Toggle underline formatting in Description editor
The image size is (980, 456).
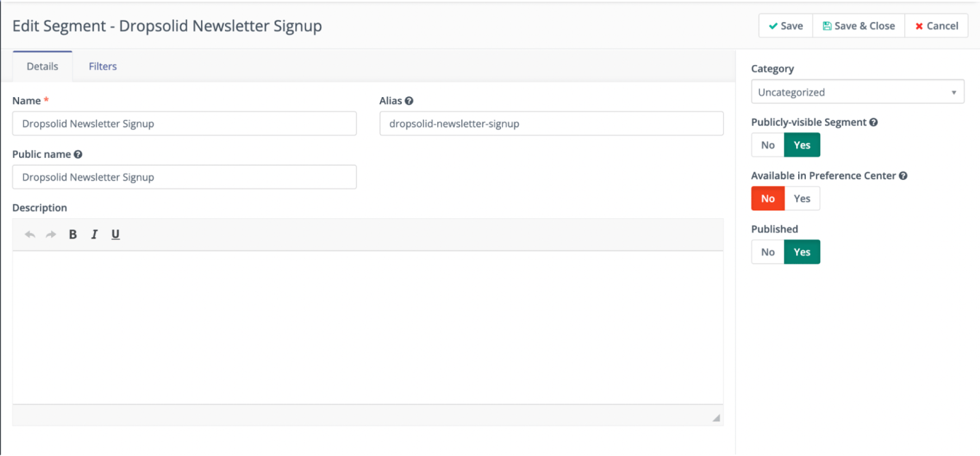click(x=115, y=234)
